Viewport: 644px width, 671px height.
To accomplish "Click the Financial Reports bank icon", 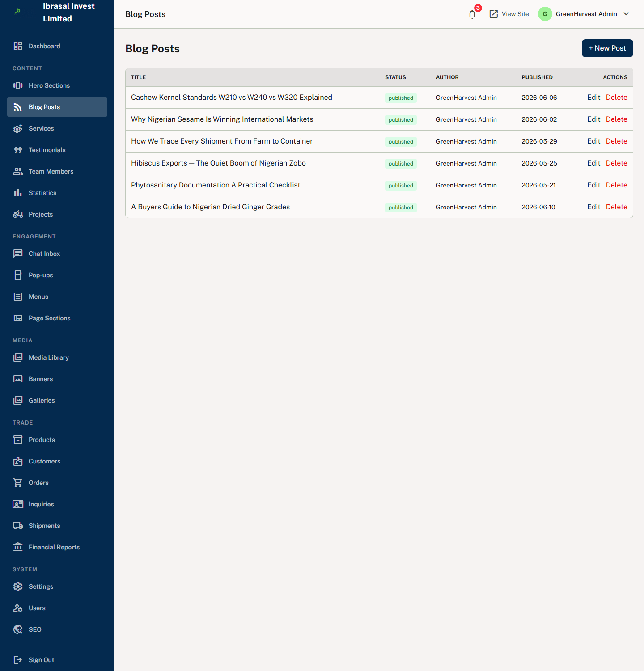I will coord(18,547).
